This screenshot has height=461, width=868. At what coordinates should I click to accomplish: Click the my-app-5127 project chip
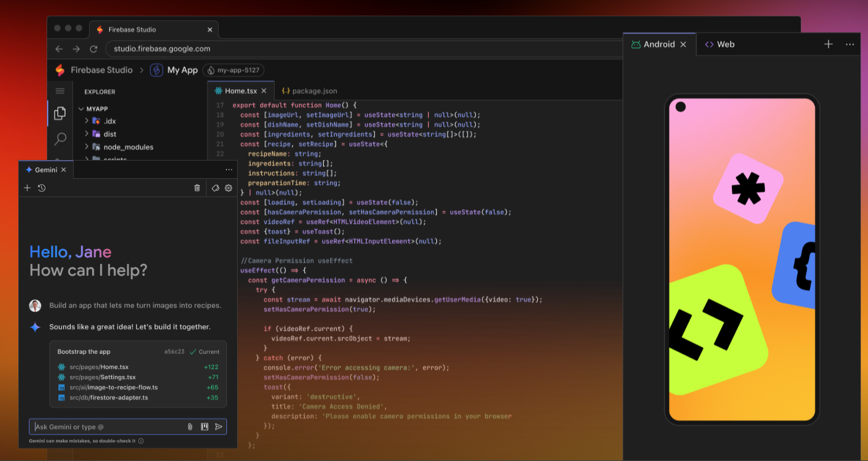click(234, 70)
